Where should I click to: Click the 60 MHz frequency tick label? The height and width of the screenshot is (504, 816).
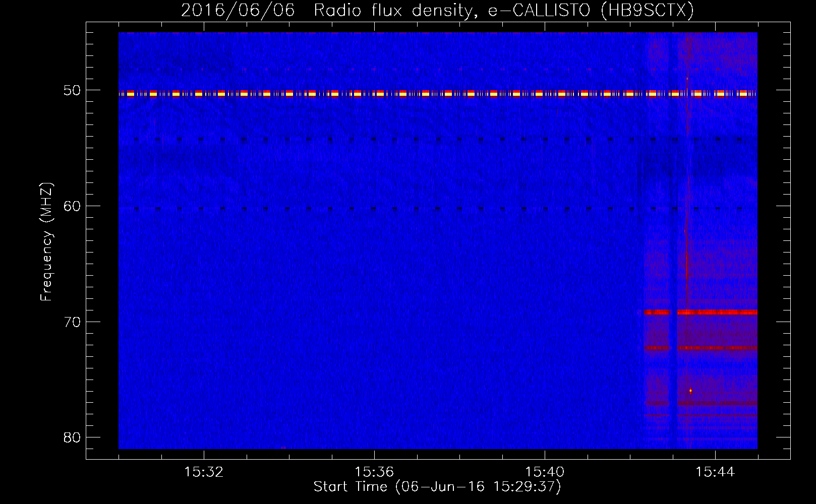click(x=72, y=206)
